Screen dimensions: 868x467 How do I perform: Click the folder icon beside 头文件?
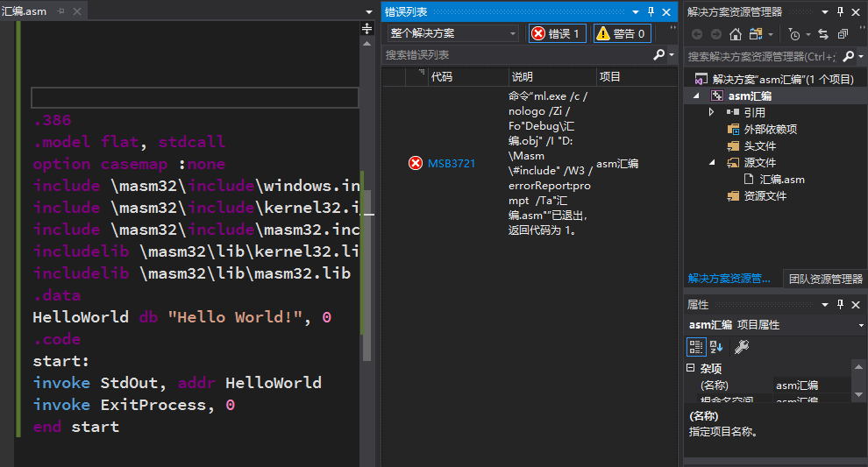[733, 145]
